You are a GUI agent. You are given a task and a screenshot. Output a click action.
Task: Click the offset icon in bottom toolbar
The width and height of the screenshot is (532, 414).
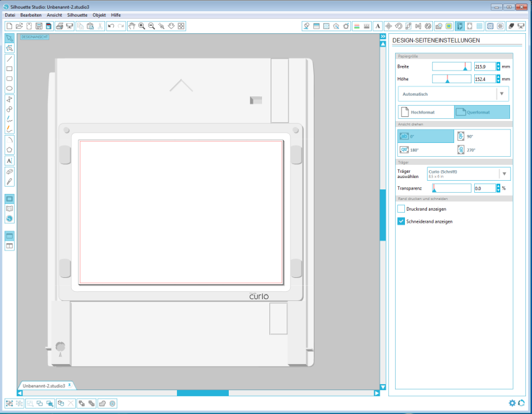[x=112, y=403]
